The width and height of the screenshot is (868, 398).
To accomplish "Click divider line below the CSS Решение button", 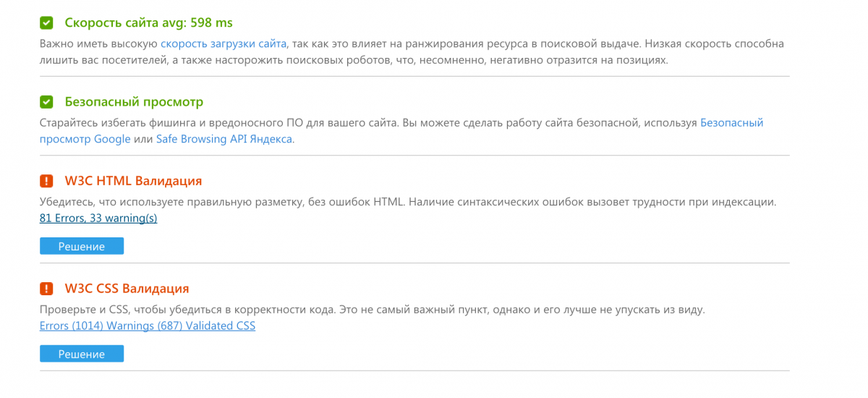I will pyautogui.click(x=414, y=371).
